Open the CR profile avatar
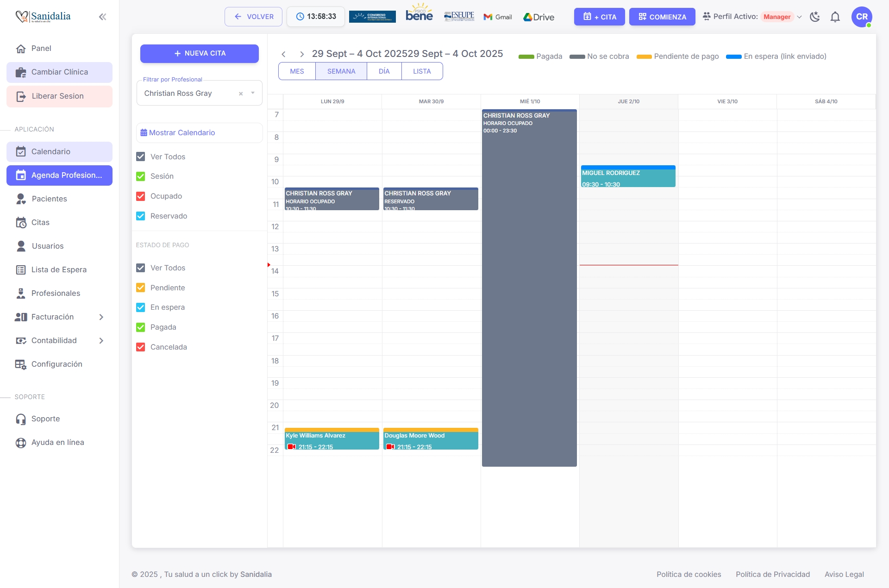This screenshot has width=889, height=588. pyautogui.click(x=862, y=17)
